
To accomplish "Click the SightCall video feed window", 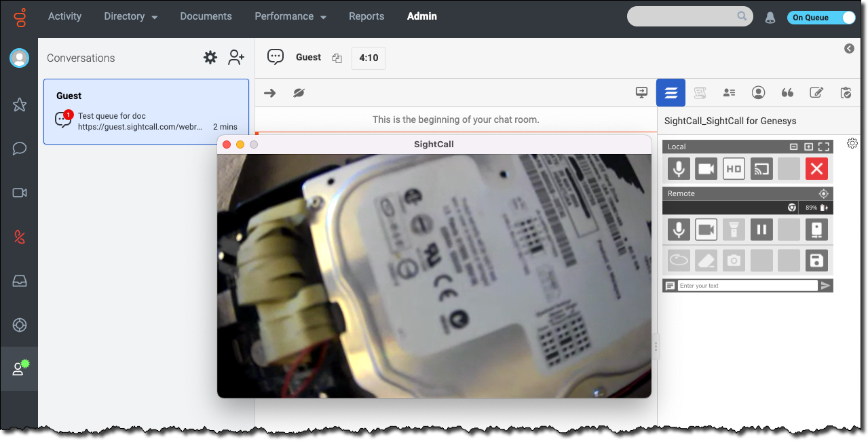I will (434, 275).
